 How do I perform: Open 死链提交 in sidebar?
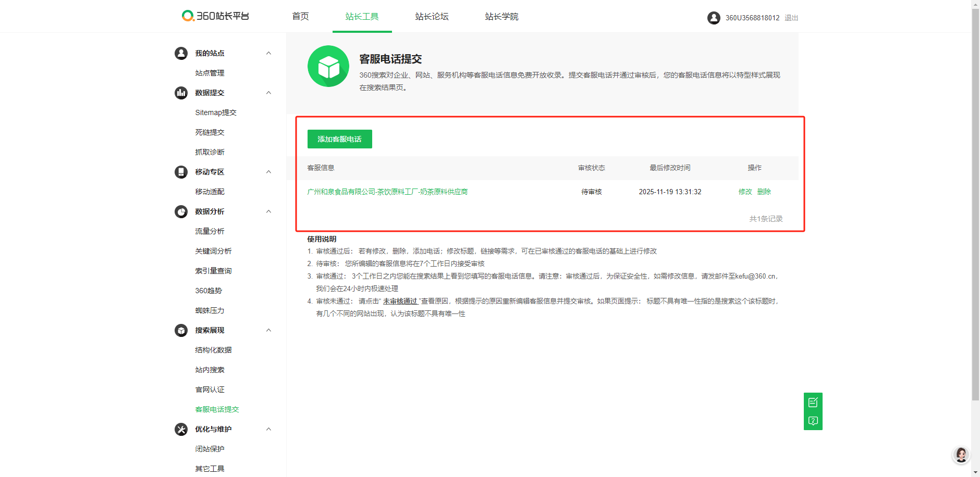coord(210,132)
